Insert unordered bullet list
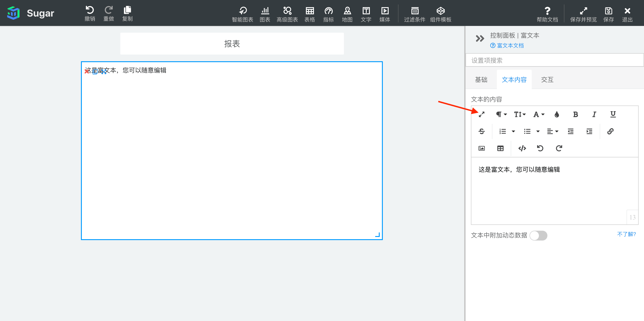644x321 pixels. pyautogui.click(x=527, y=131)
